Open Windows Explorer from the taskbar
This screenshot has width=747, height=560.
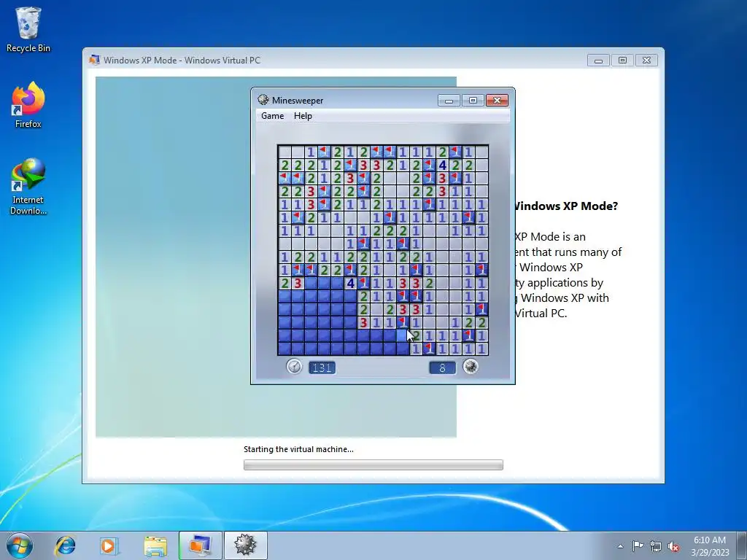click(155, 545)
